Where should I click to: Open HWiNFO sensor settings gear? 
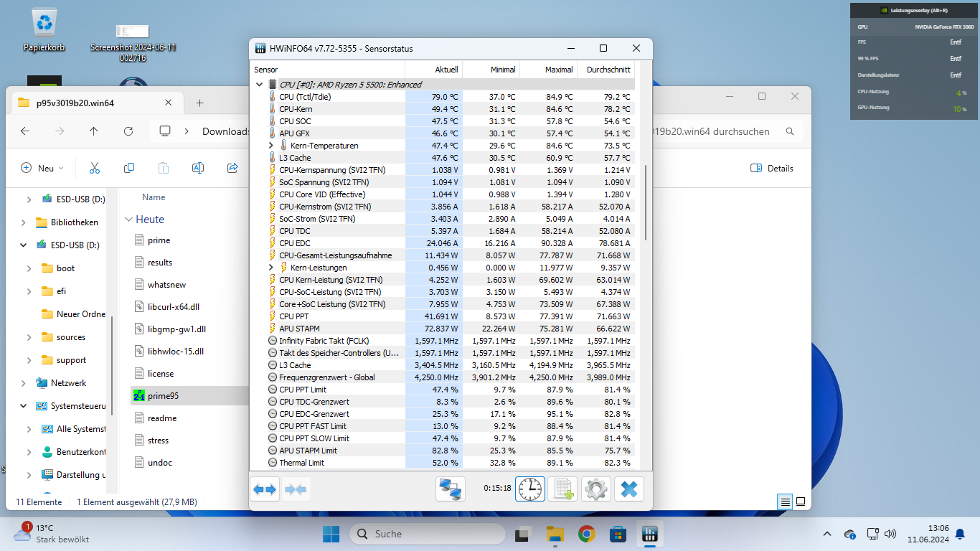pyautogui.click(x=595, y=489)
